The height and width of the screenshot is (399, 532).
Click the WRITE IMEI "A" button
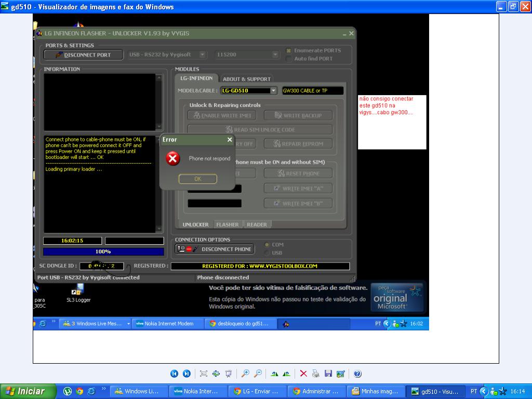298,188
